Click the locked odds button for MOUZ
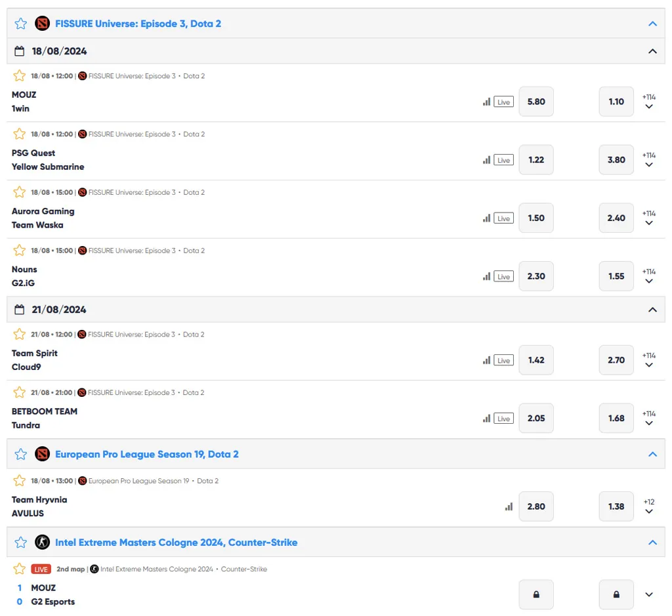Viewport: 672px width, 616px height. (x=536, y=594)
